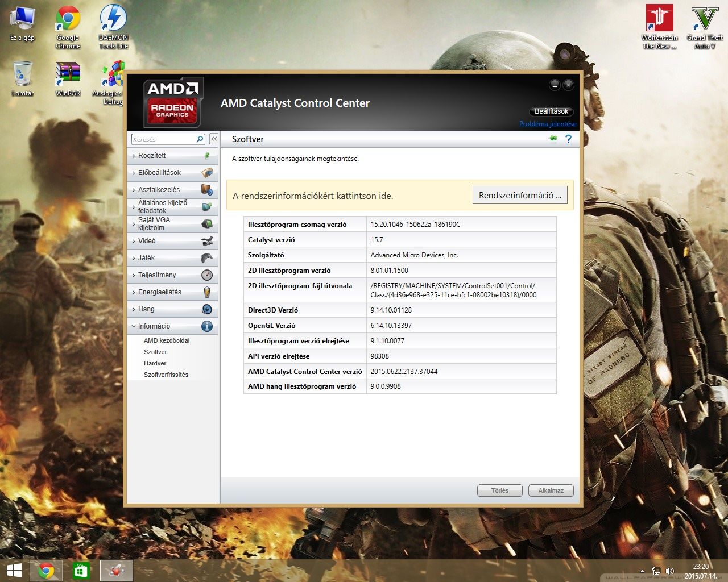The image size is (728, 582).
Task: Expand Általános kijelző feladatok section
Action: click(172, 206)
